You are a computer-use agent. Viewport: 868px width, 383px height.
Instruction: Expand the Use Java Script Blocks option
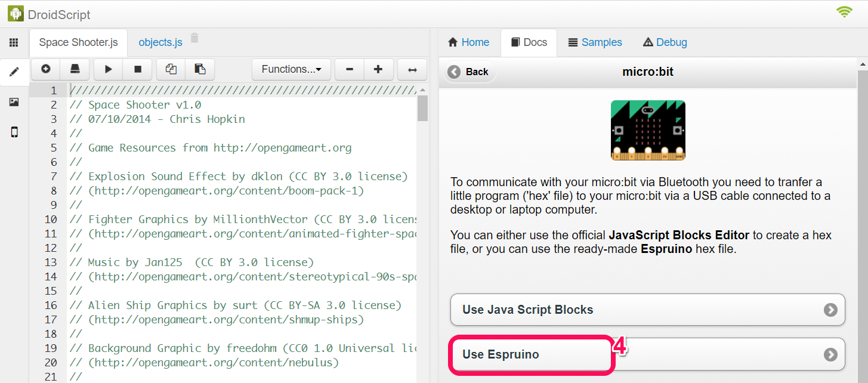coord(647,310)
